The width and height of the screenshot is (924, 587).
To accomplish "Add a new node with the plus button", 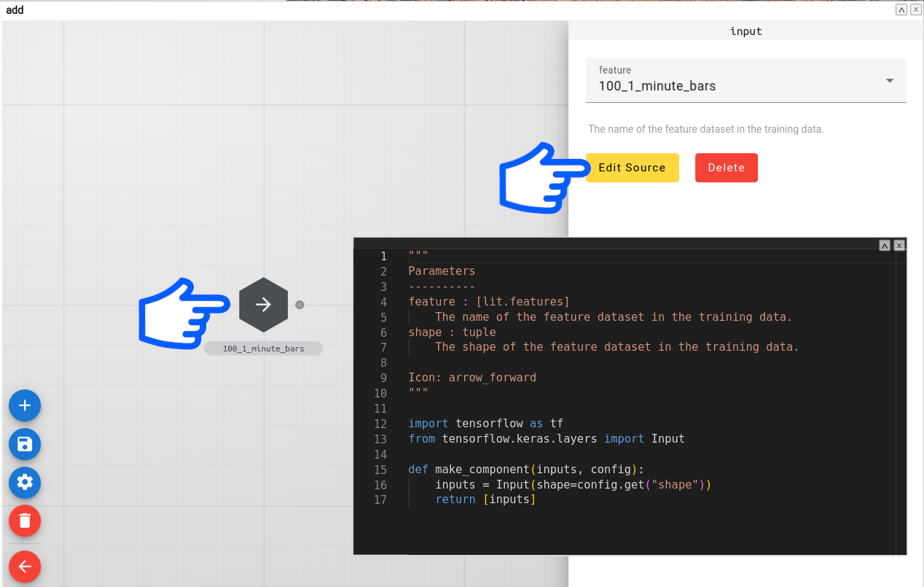I will tap(24, 405).
